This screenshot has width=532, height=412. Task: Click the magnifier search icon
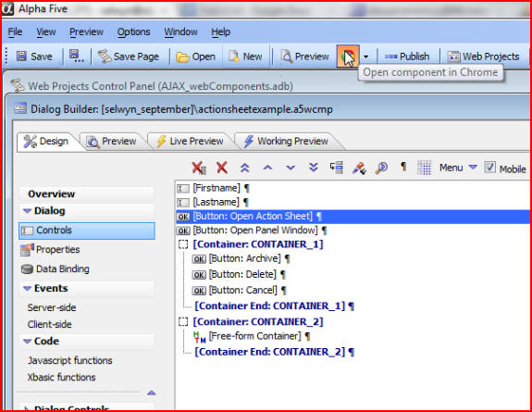[381, 168]
